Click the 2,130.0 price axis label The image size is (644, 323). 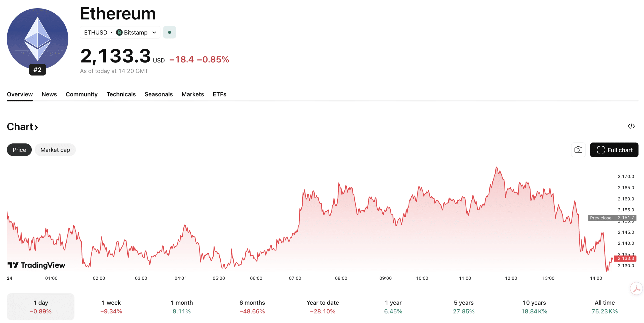click(626, 266)
